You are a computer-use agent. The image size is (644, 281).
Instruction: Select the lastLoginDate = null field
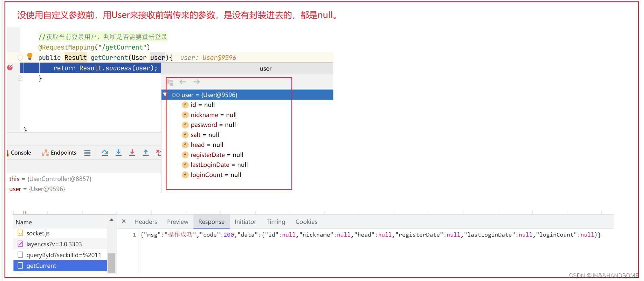pos(219,165)
